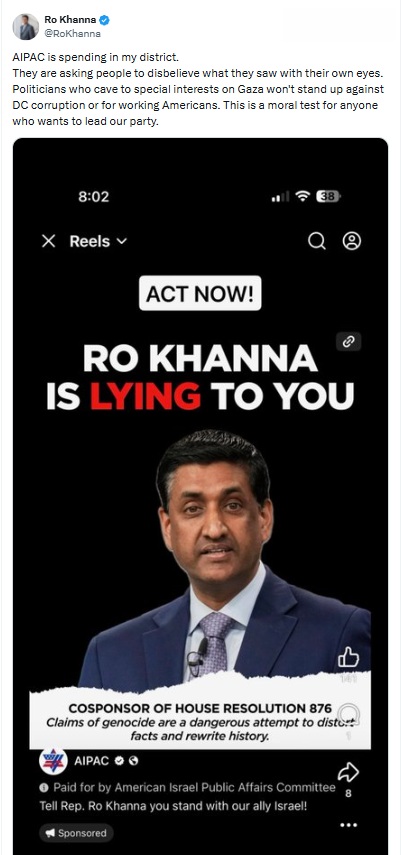Open the AIPAC logo avatar
This screenshot has width=401, height=855.
[53, 761]
